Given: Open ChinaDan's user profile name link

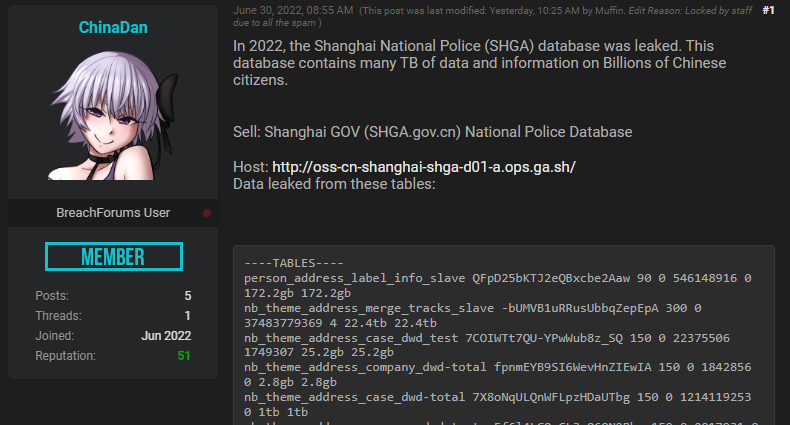Looking at the screenshot, I should 113,27.
